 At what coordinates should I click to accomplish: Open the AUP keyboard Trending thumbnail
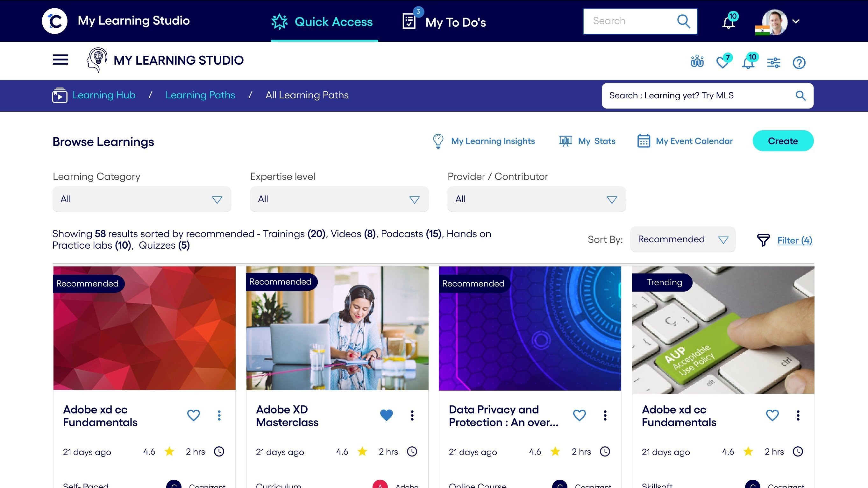point(723,330)
